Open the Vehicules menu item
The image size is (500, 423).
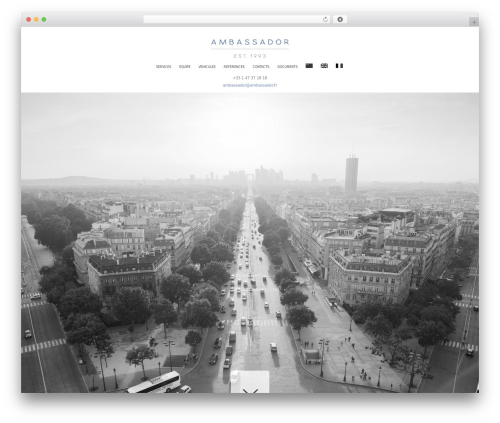207,67
